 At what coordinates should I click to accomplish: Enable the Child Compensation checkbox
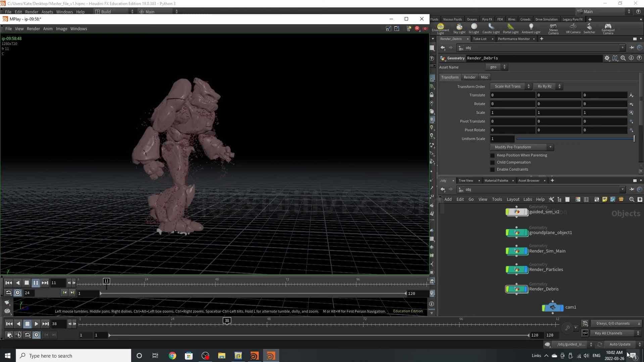tap(492, 163)
